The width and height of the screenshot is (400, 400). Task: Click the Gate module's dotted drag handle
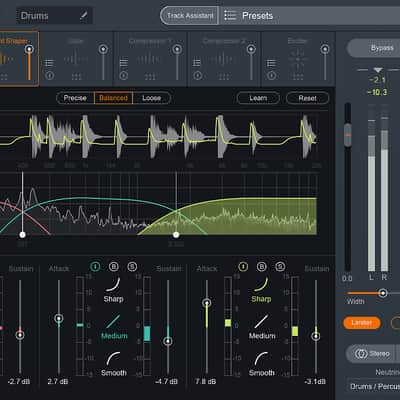click(76, 77)
